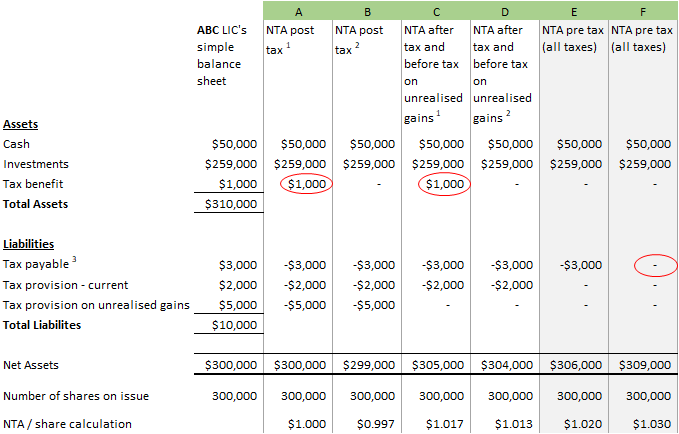Click the column D header cell
This screenshot has height=434, width=679.
tap(504, 10)
